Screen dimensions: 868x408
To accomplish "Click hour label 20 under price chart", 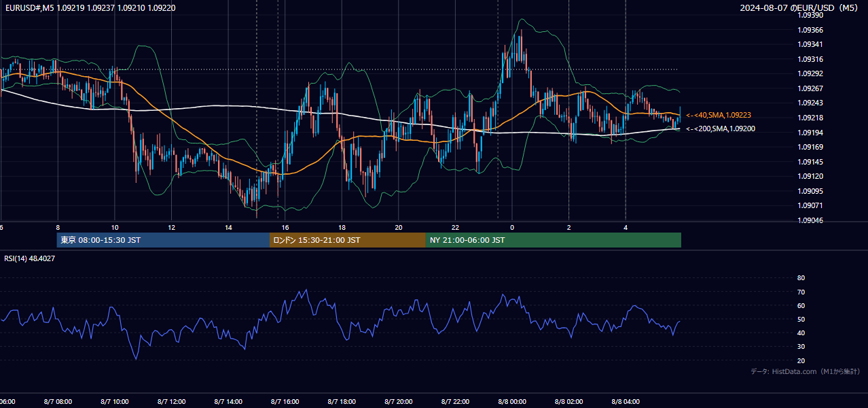I will [x=399, y=227].
